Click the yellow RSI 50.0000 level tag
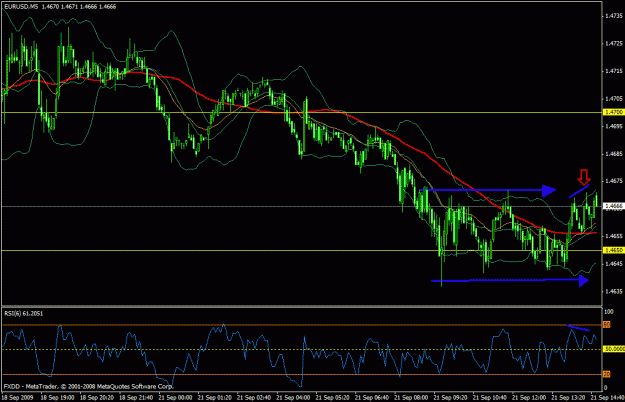This screenshot has height=402, width=625. pos(614,349)
